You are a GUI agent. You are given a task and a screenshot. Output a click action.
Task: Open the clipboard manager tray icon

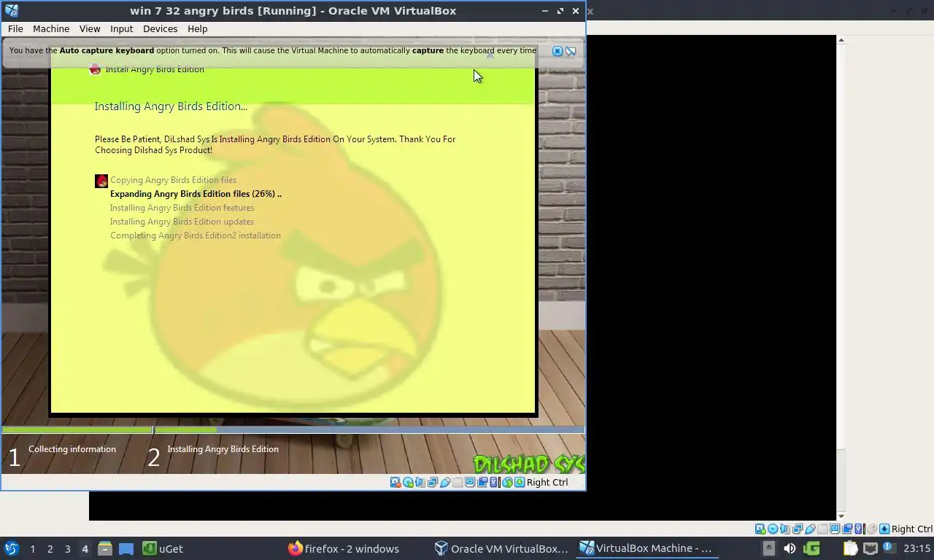click(851, 548)
